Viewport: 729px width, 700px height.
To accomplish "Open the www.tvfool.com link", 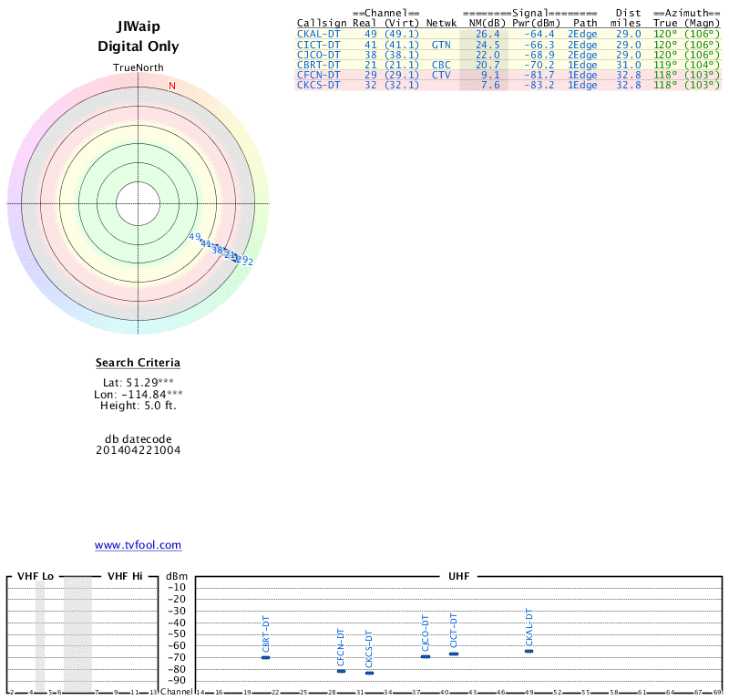I will [138, 545].
